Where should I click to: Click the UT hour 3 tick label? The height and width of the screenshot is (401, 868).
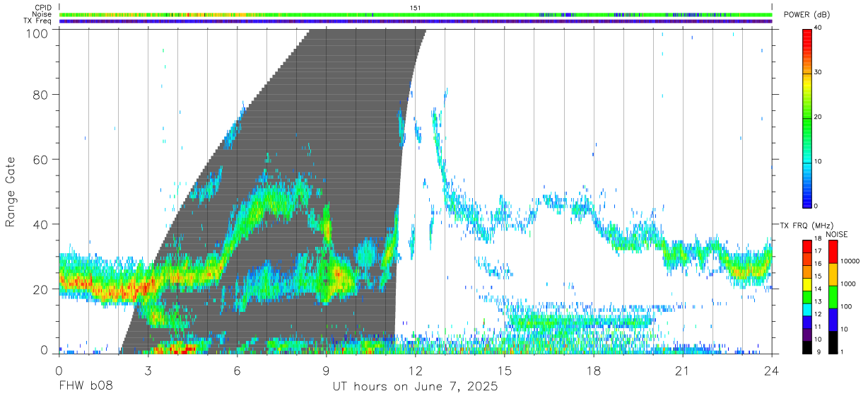[148, 370]
